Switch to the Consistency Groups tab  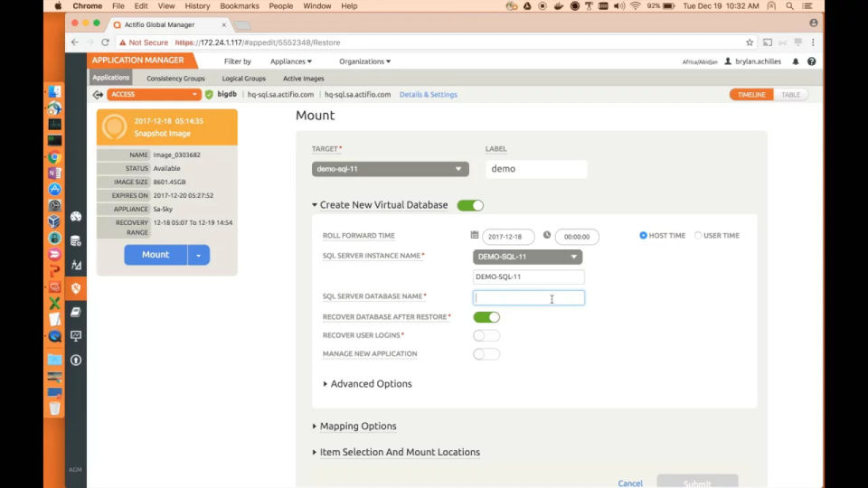(175, 79)
